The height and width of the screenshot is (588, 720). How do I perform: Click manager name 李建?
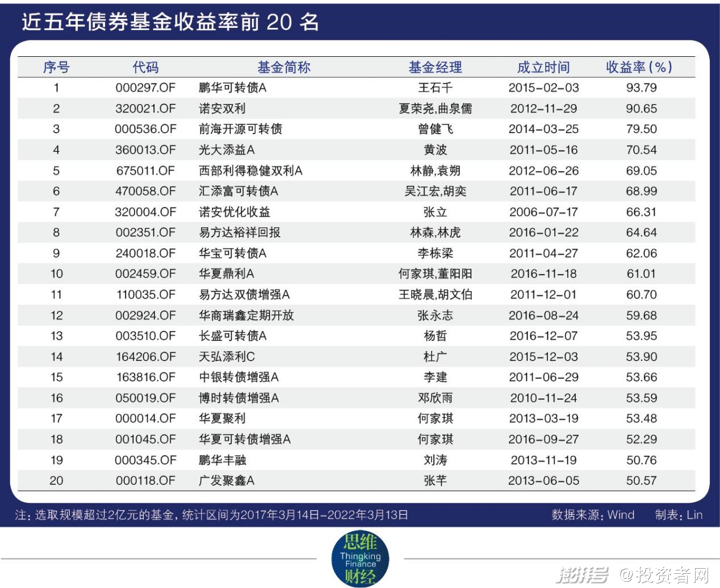pyautogui.click(x=436, y=377)
